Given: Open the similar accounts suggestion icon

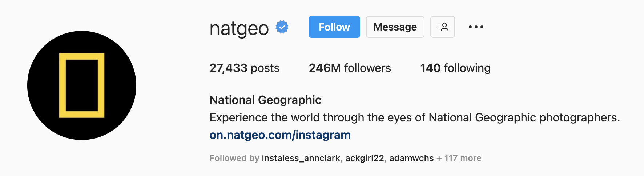Looking at the screenshot, I should pyautogui.click(x=442, y=27).
